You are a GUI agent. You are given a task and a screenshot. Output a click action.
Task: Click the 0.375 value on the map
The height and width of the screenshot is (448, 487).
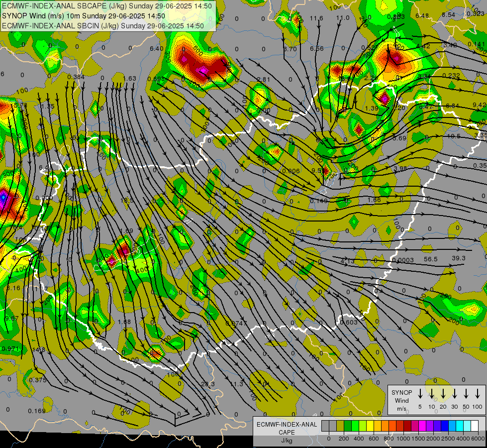[x=38, y=380]
